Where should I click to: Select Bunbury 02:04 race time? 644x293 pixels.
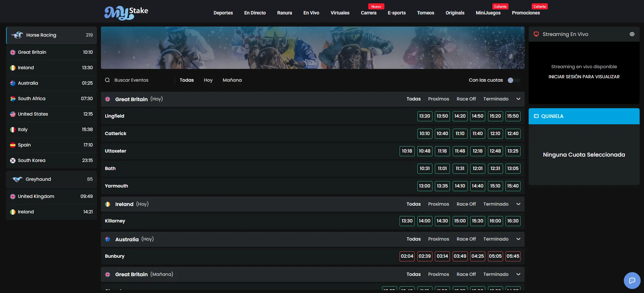407,256
